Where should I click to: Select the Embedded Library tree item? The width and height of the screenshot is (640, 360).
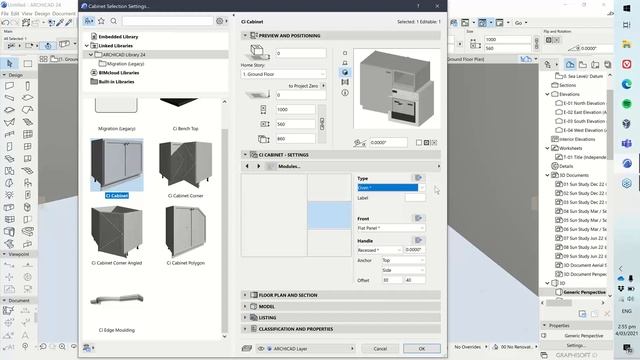click(x=118, y=36)
